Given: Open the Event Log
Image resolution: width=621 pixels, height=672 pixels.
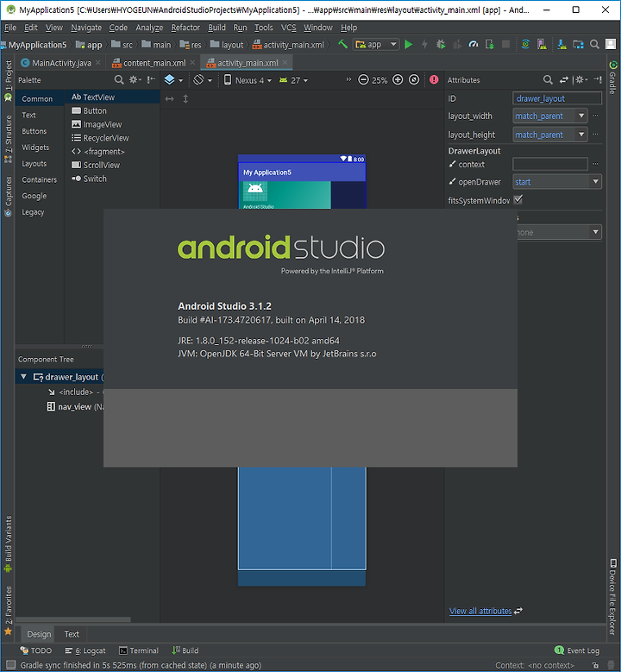Looking at the screenshot, I should click(x=577, y=650).
